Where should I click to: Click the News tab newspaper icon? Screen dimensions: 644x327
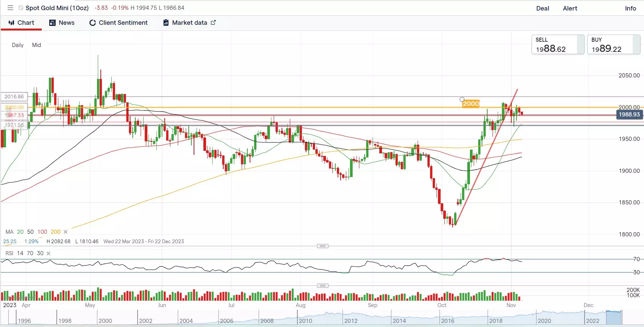point(53,23)
